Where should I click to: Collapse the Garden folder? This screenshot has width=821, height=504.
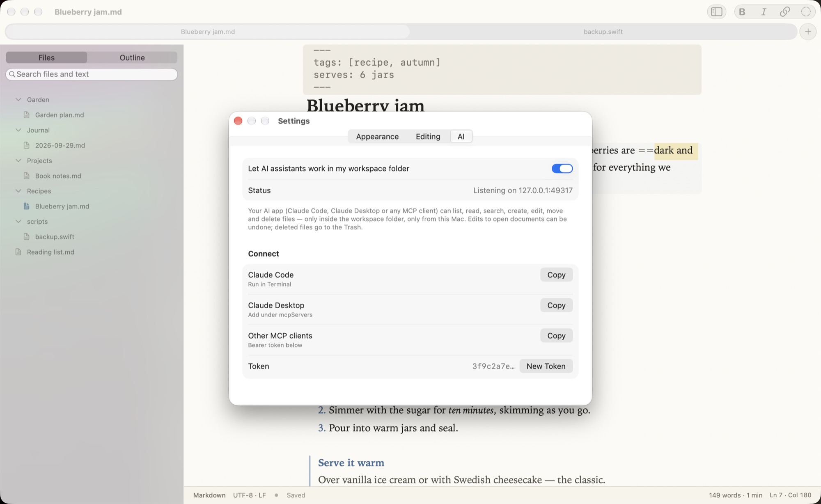pos(18,100)
